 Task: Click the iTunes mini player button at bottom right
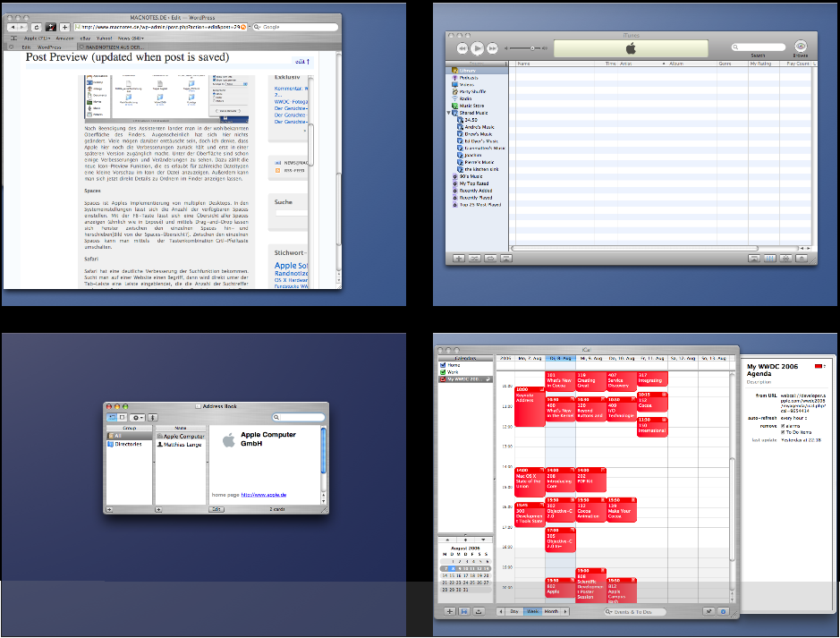coord(754,259)
